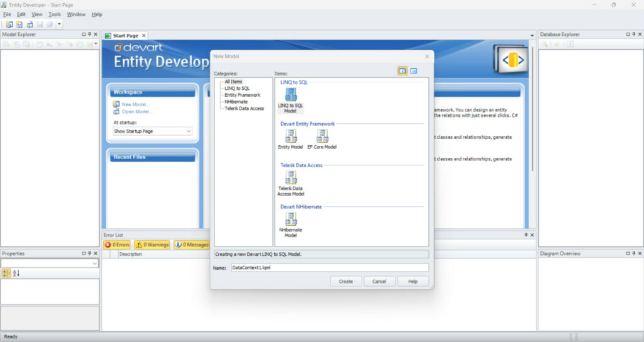644x342 pixels.
Task: Select the NHibernate Model item icon
Action: tap(291, 219)
